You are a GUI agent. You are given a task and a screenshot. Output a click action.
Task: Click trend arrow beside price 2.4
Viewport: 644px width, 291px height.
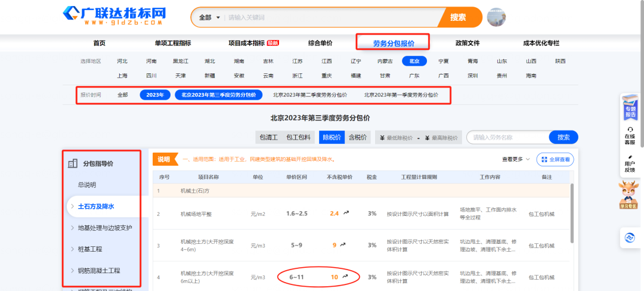coord(346,213)
